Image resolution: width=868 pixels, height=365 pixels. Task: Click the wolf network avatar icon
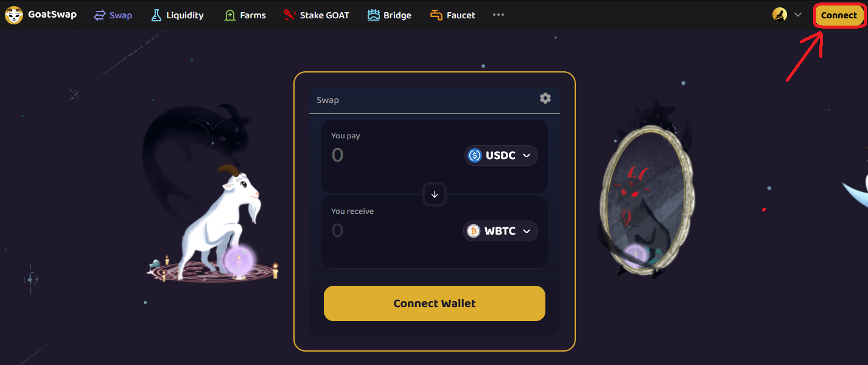click(780, 15)
